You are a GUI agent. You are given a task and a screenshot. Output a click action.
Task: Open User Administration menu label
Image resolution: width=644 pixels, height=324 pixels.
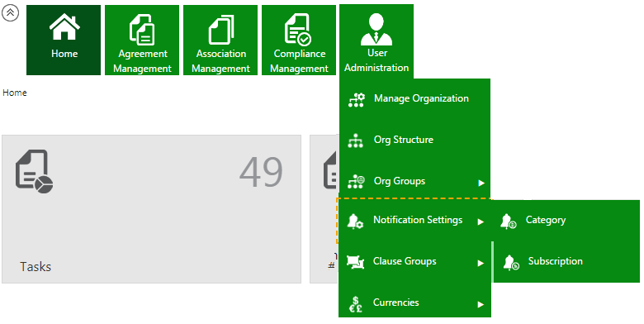(x=376, y=60)
